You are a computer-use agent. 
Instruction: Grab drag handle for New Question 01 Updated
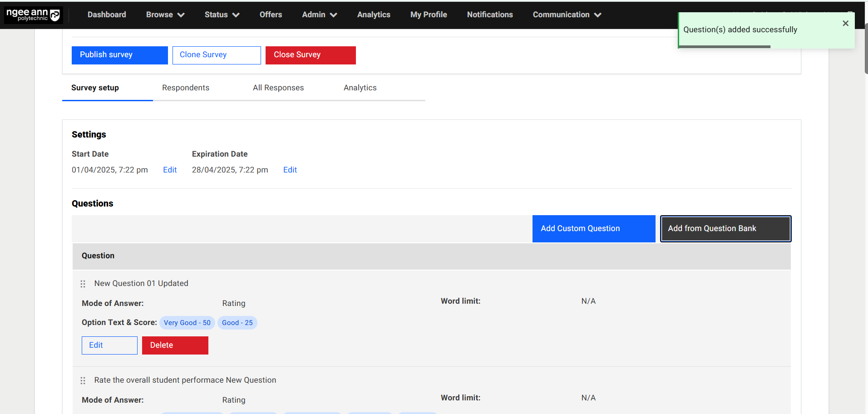[x=83, y=284]
